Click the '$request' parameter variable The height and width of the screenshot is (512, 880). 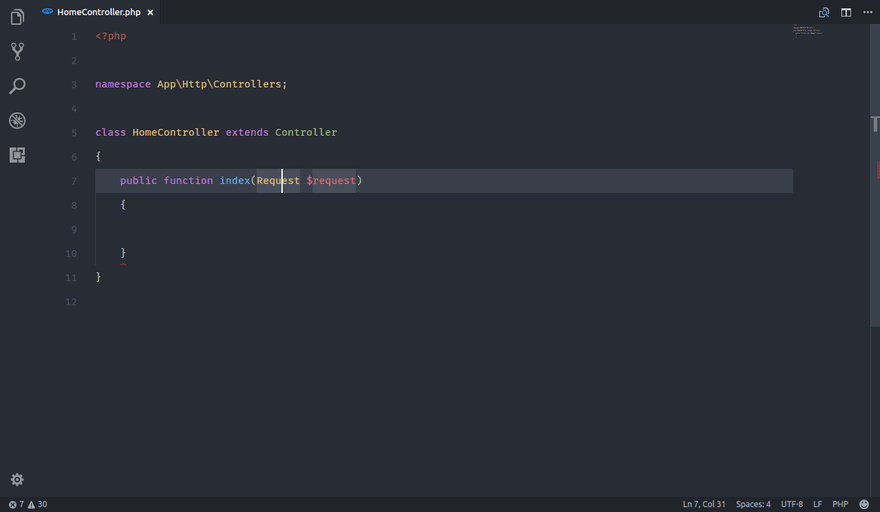[x=331, y=181]
